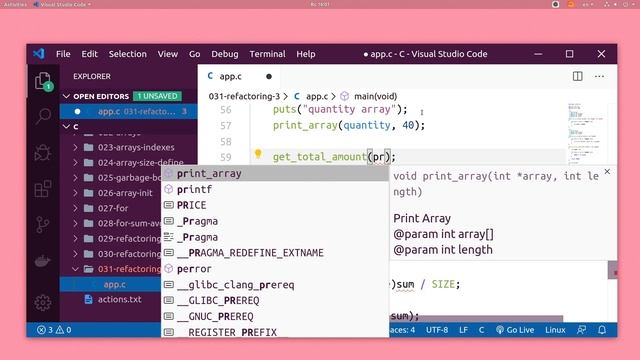
Task: Open Activities overview in top bar
Action: [x=16, y=4]
